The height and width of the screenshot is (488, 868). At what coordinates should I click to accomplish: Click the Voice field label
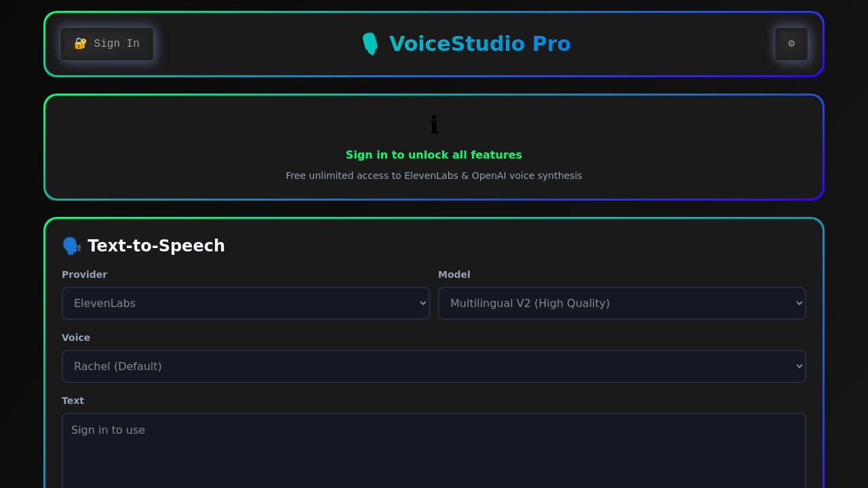pyautogui.click(x=76, y=338)
